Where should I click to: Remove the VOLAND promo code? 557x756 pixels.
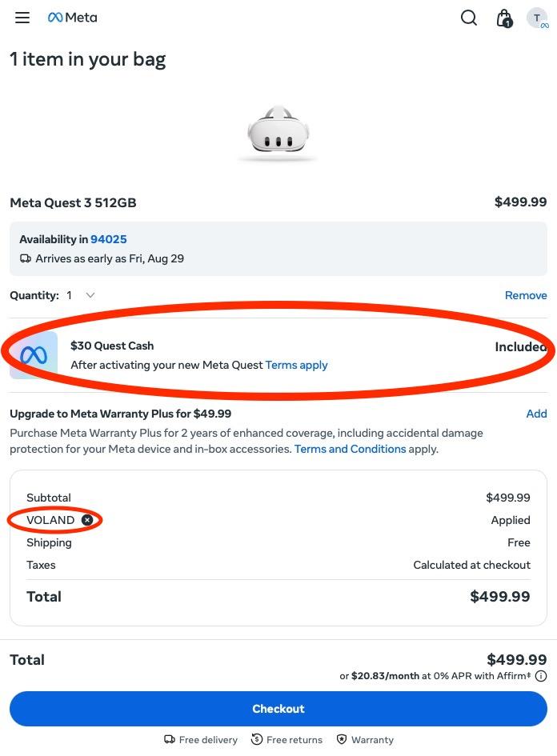tap(87, 520)
